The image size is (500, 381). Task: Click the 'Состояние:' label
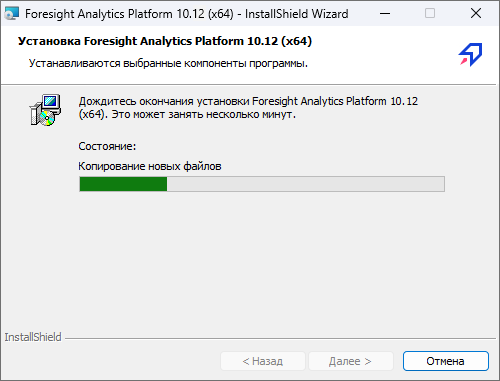107,146
